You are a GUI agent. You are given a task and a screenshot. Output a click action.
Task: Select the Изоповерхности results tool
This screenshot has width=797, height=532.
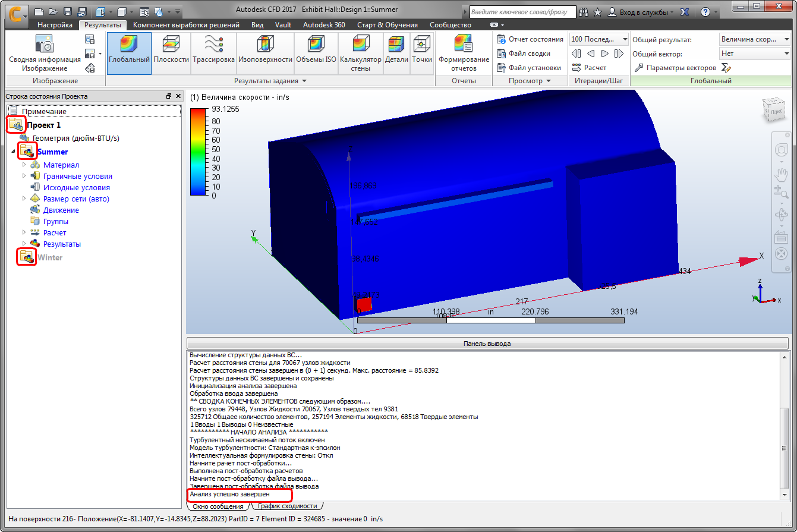(x=266, y=53)
